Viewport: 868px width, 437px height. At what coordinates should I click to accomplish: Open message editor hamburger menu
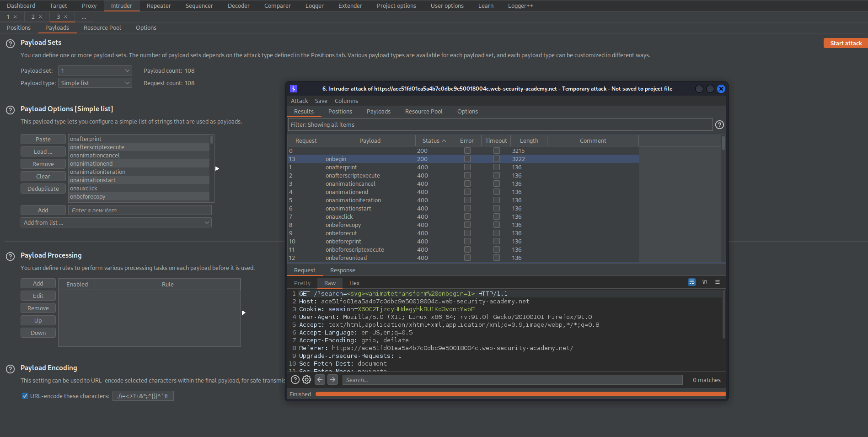point(718,282)
